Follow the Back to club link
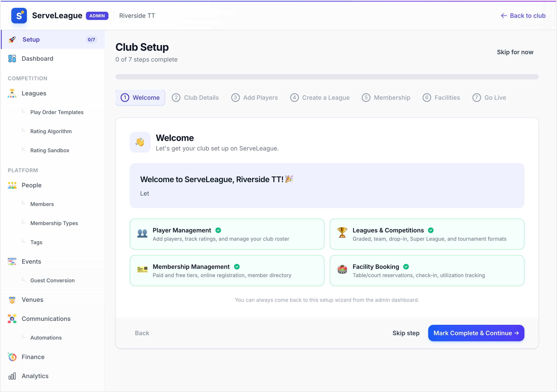The height and width of the screenshot is (392, 557). click(523, 16)
